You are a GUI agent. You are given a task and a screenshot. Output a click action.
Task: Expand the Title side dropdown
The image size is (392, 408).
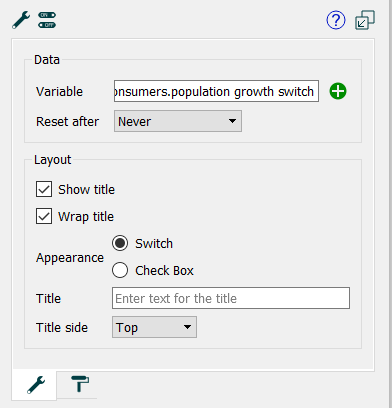click(x=154, y=327)
